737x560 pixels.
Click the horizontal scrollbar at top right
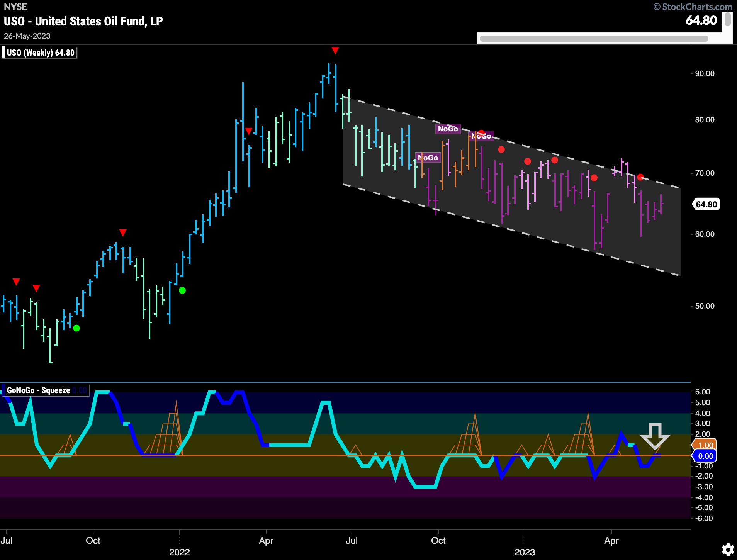(x=593, y=38)
